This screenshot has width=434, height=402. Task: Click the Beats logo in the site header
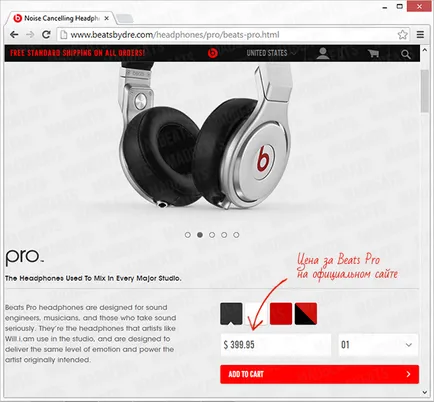point(213,53)
